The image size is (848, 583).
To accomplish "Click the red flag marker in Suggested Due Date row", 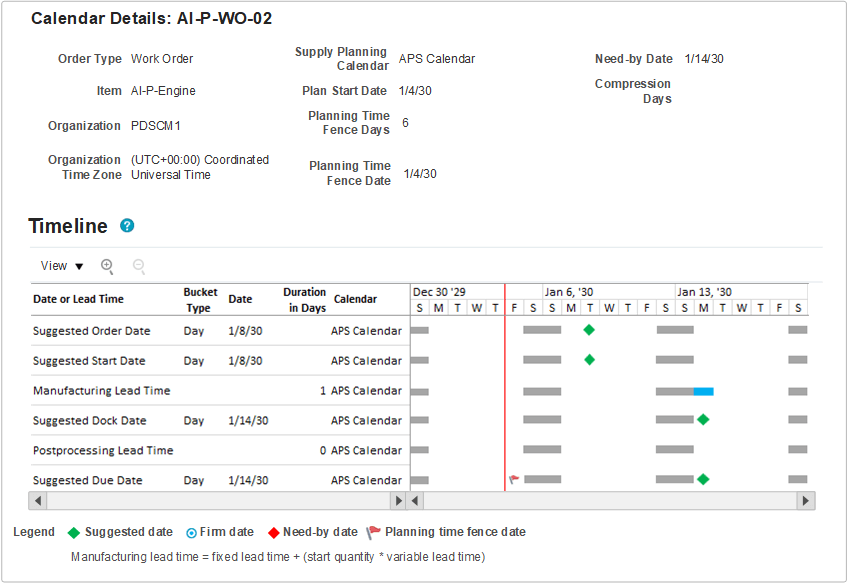I will pos(512,480).
